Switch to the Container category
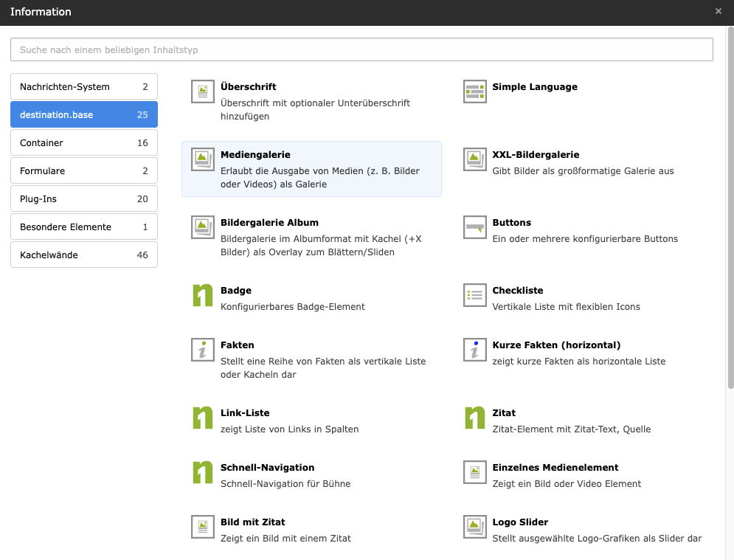 click(84, 143)
